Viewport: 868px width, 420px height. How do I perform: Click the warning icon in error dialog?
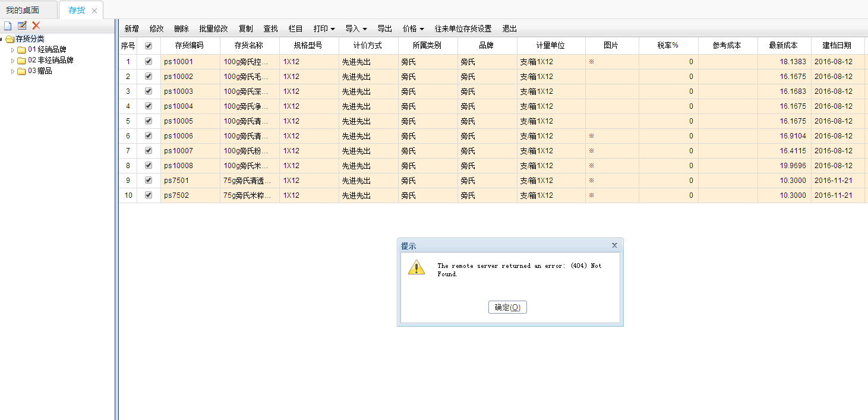tap(416, 267)
